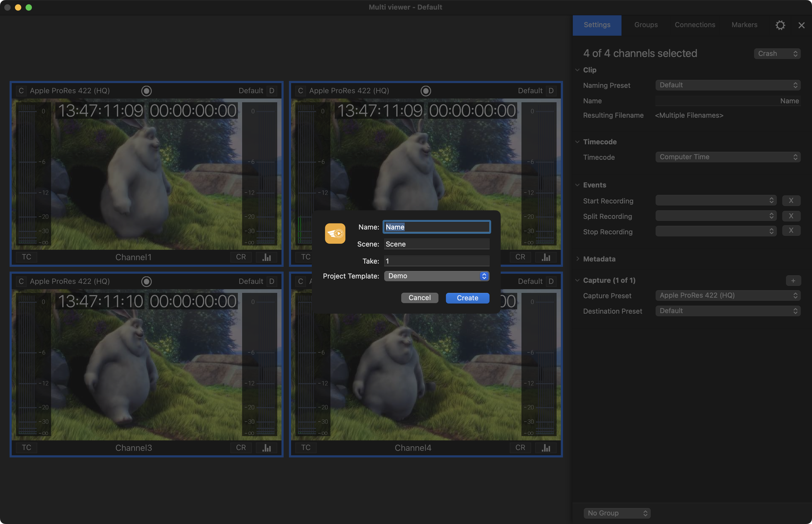This screenshot has height=524, width=812.
Task: Click the Channel3 name label
Action: pyautogui.click(x=134, y=448)
